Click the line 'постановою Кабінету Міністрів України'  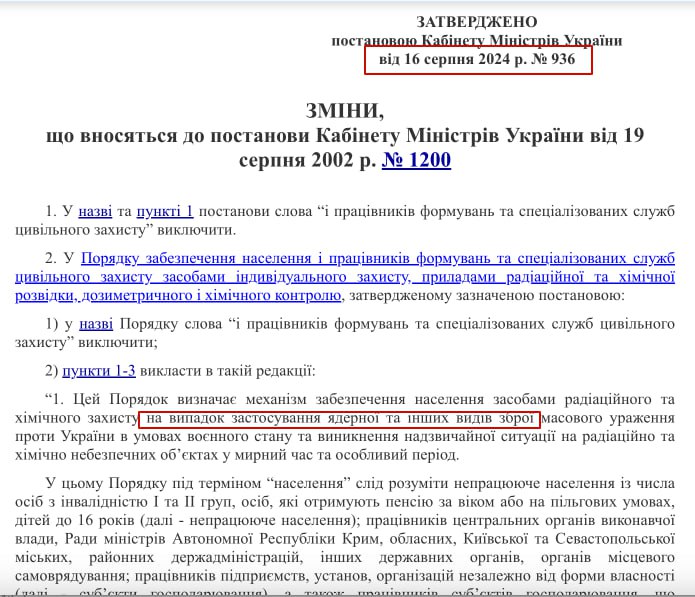[x=476, y=41]
